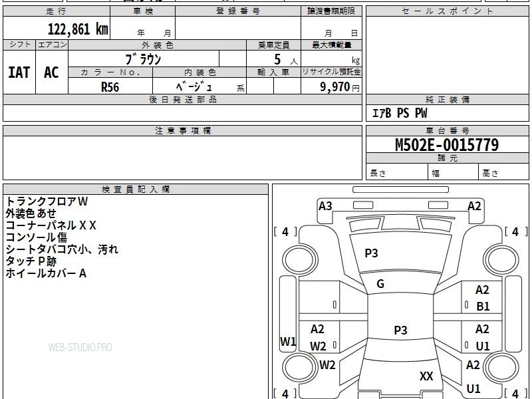Click the 諸元 header
This screenshot has width=532, height=399.
point(447,158)
